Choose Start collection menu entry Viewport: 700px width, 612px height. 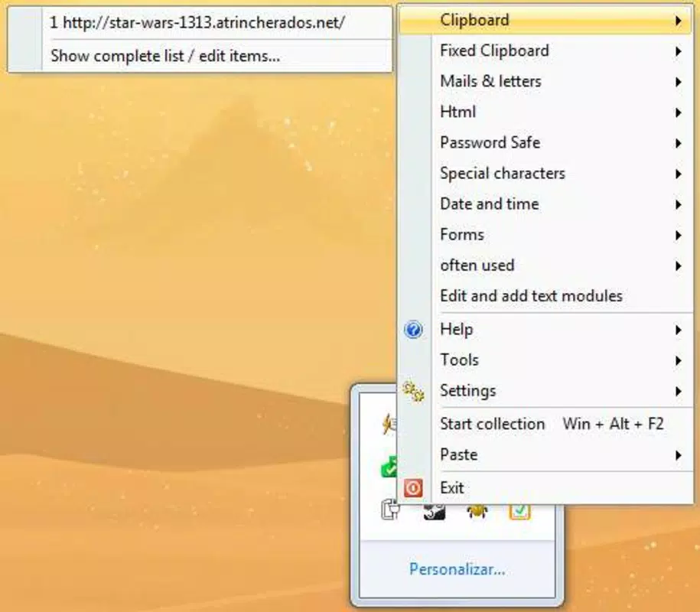pyautogui.click(x=545, y=424)
